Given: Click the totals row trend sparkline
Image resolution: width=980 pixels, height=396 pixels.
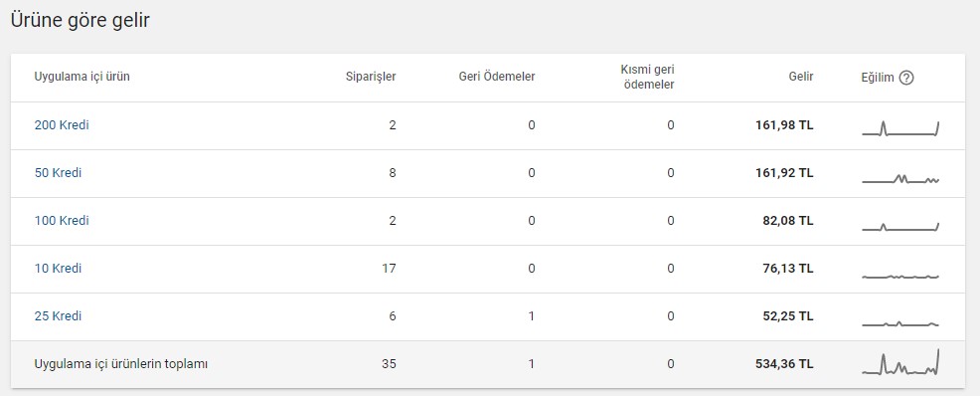Looking at the screenshot, I should (x=900, y=362).
